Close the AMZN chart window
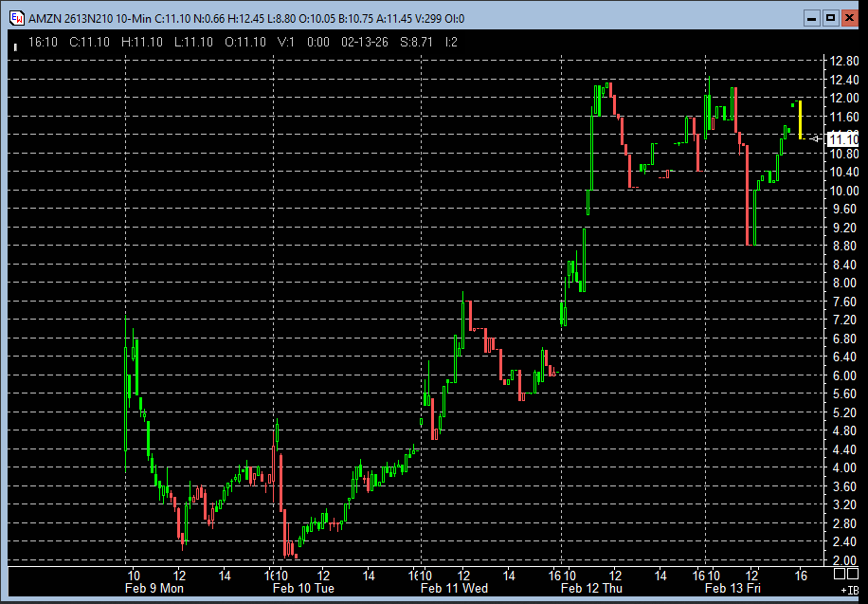868x604 pixels. [x=847, y=18]
